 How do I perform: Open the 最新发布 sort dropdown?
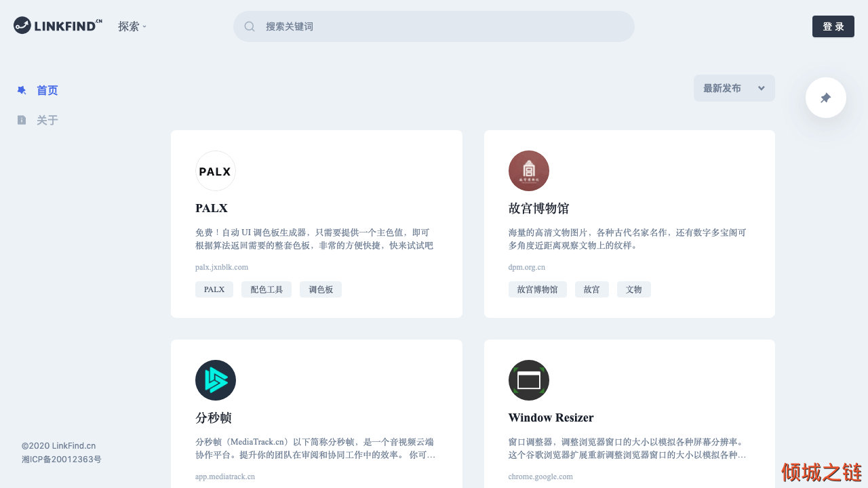(x=734, y=88)
